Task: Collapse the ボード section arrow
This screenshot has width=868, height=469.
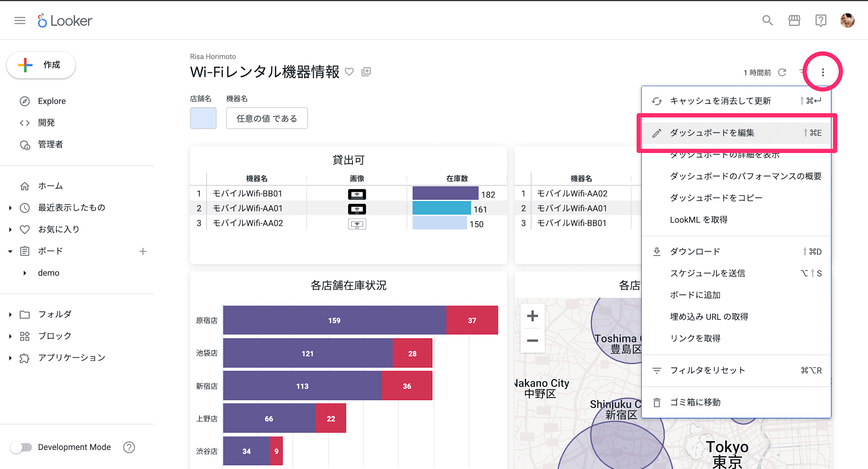Action: (10, 251)
